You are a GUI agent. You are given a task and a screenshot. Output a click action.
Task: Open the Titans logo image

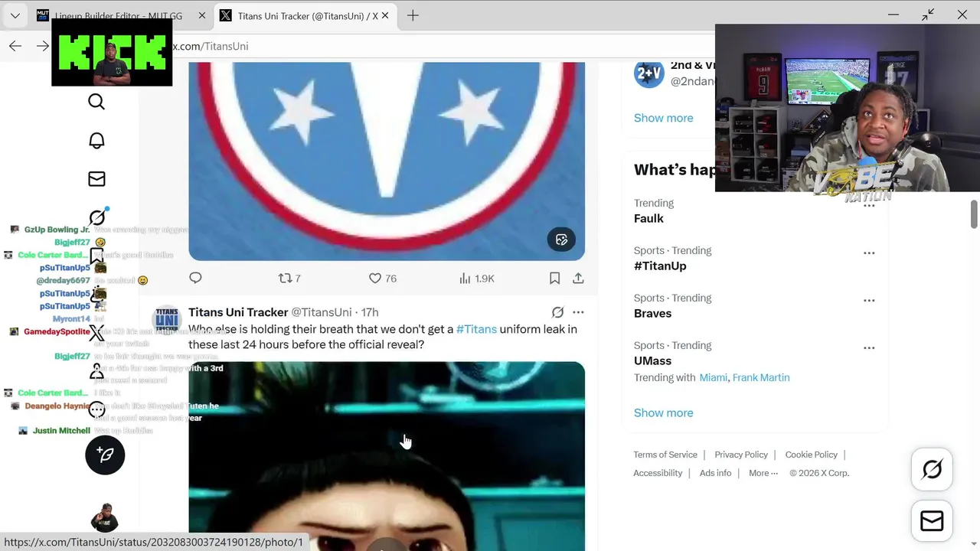[387, 161]
